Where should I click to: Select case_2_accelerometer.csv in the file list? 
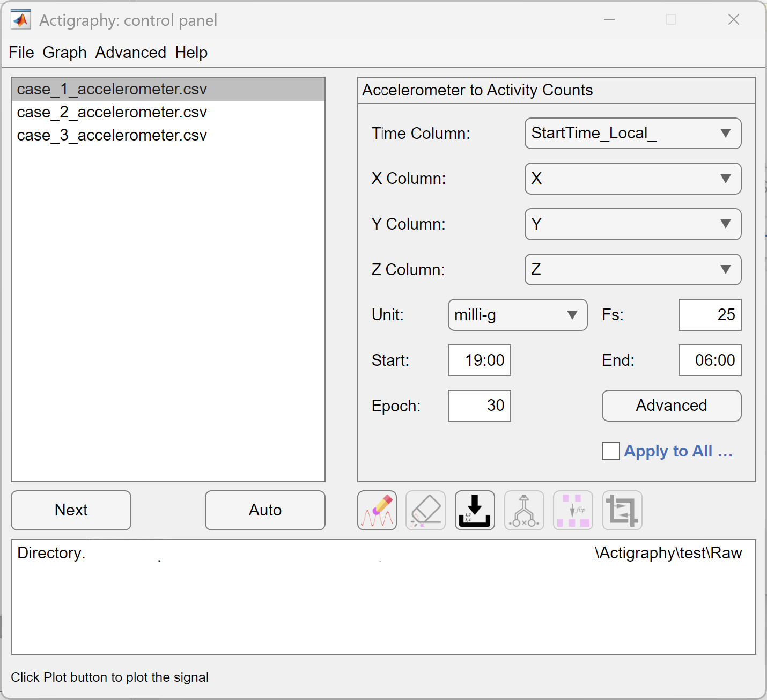[112, 112]
